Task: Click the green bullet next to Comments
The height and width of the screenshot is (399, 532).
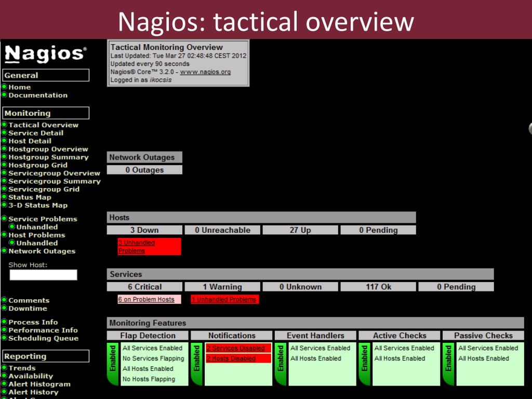Action: pos(4,300)
